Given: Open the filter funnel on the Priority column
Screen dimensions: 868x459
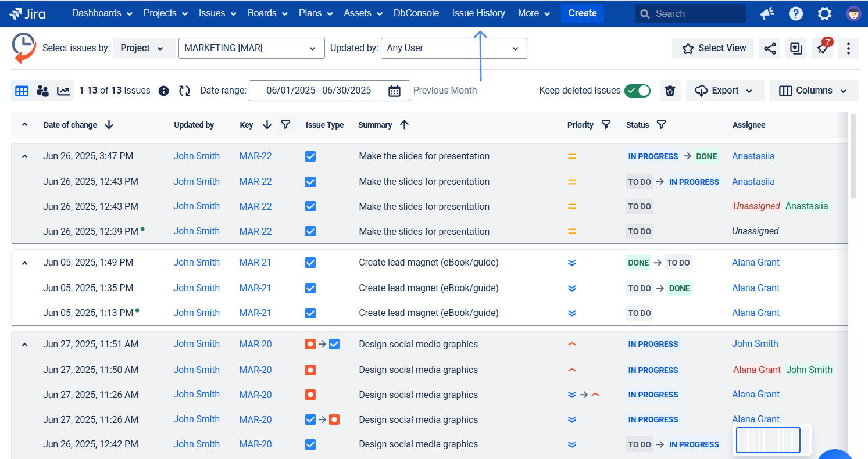Looking at the screenshot, I should tap(606, 124).
